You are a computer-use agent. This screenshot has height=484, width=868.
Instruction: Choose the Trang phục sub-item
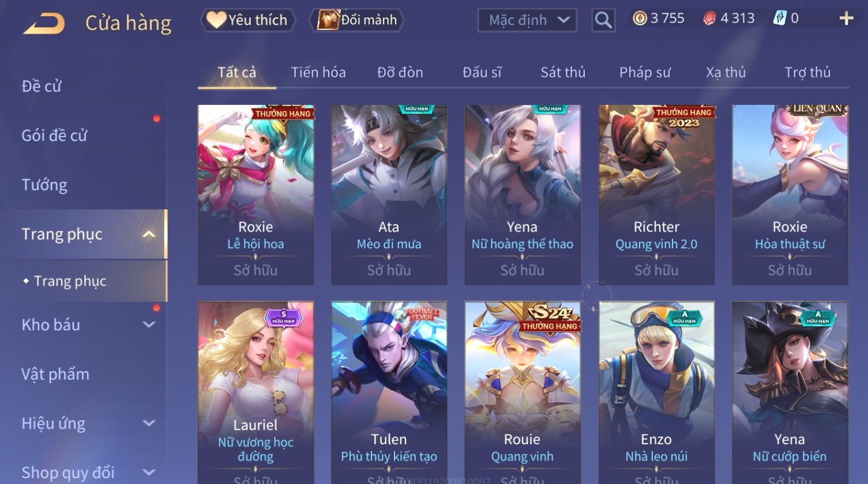pos(70,281)
